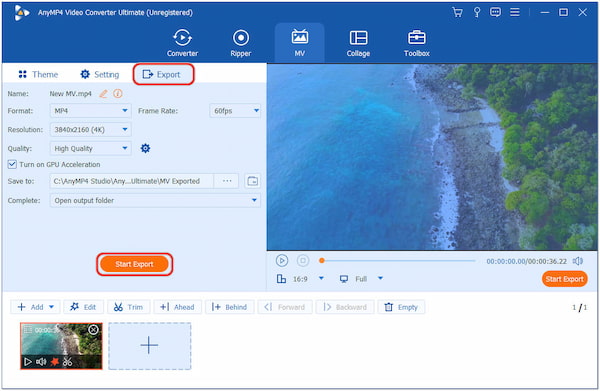600x391 pixels.
Task: Click the audio speaker icon on clip thumbnail
Action: [41, 362]
